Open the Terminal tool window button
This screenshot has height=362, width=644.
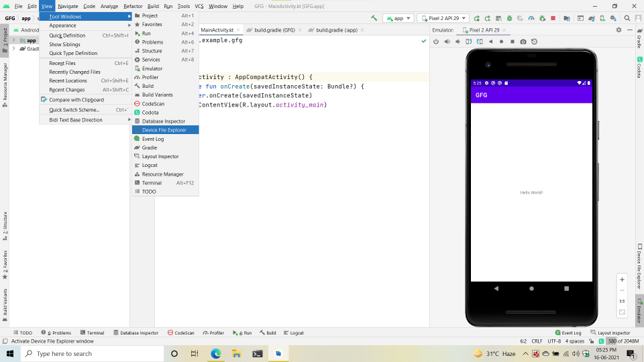91,333
